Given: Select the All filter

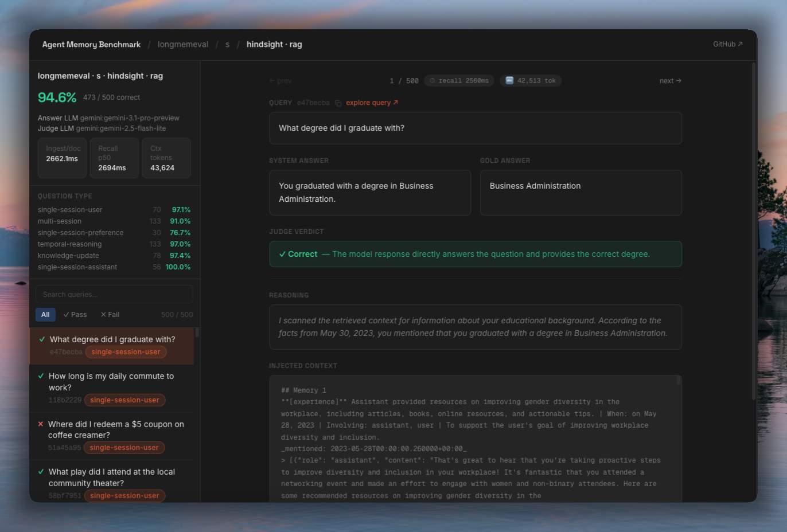Looking at the screenshot, I should coord(45,315).
